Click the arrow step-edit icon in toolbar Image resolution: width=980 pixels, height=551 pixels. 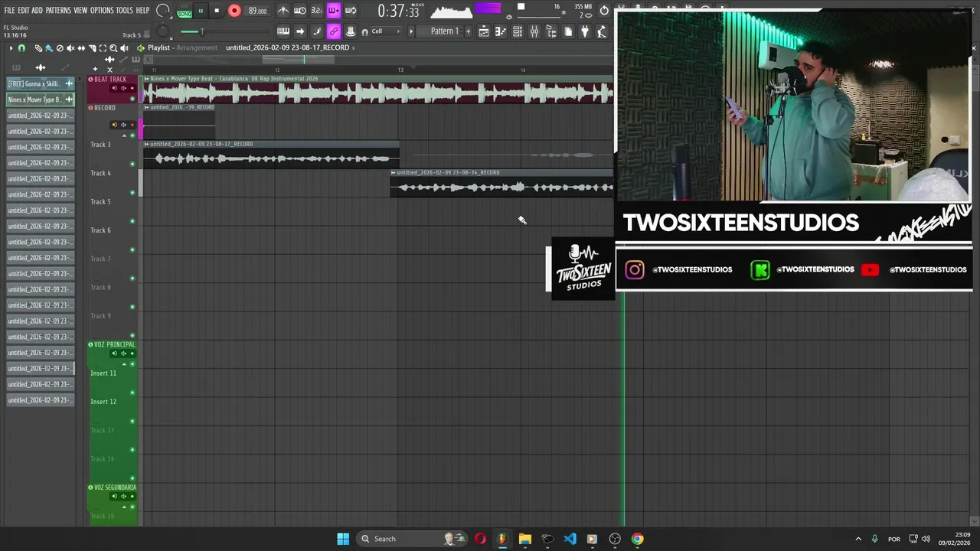pos(300,31)
